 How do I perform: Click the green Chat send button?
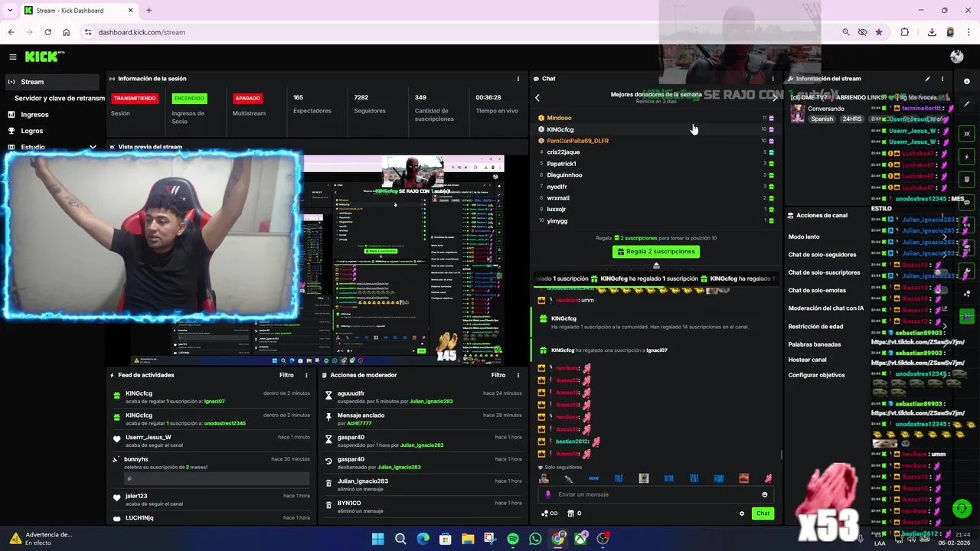pos(763,514)
